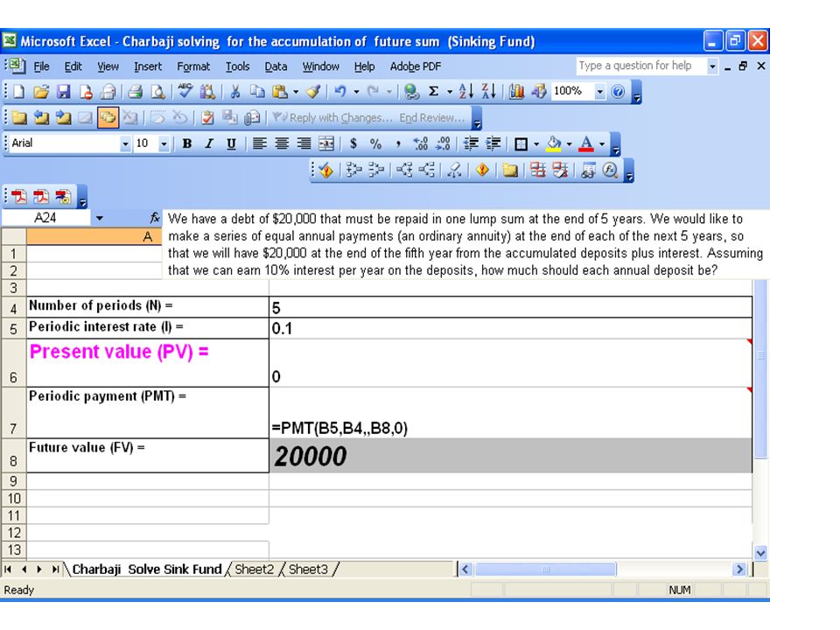Viewport: 840px width, 630px height.
Task: Click the Evaluate Formula icon
Action: click(610, 170)
